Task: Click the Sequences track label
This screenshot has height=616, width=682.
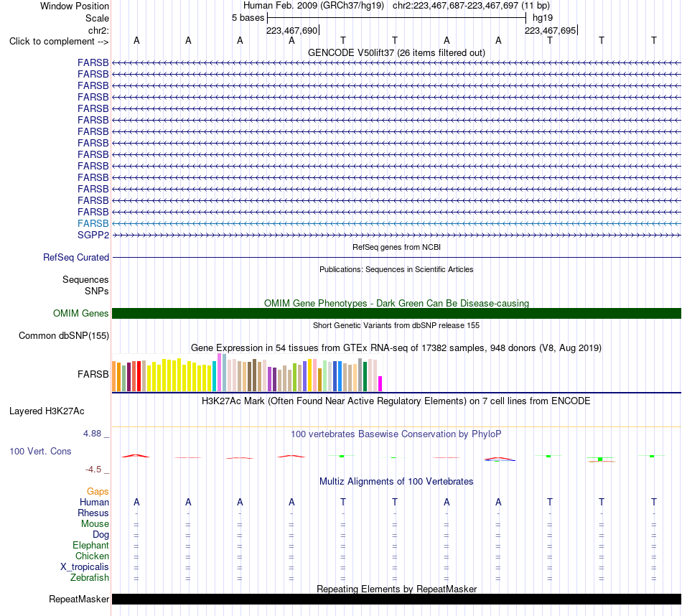Action: pos(85,280)
